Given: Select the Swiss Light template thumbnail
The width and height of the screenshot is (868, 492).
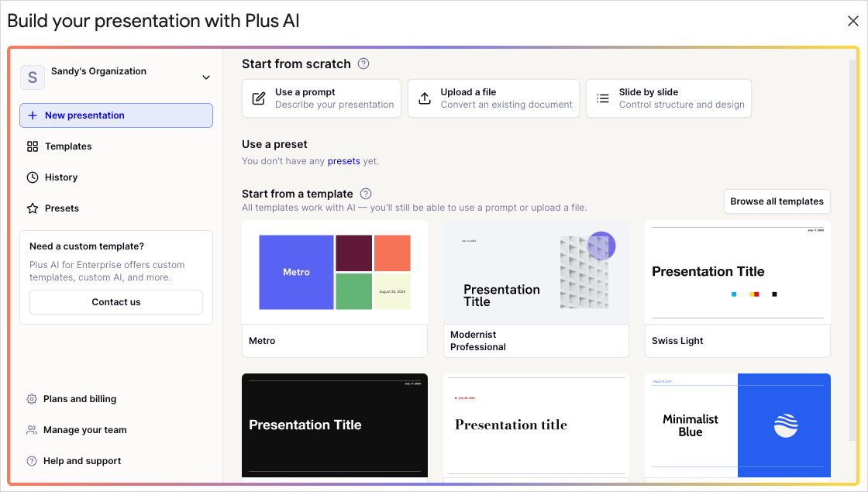Looking at the screenshot, I should 738,272.
